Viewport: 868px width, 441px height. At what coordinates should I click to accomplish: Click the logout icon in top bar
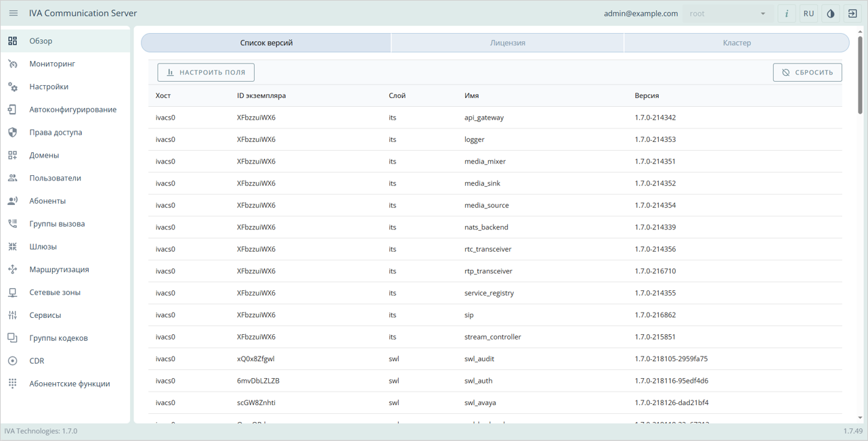tap(852, 14)
